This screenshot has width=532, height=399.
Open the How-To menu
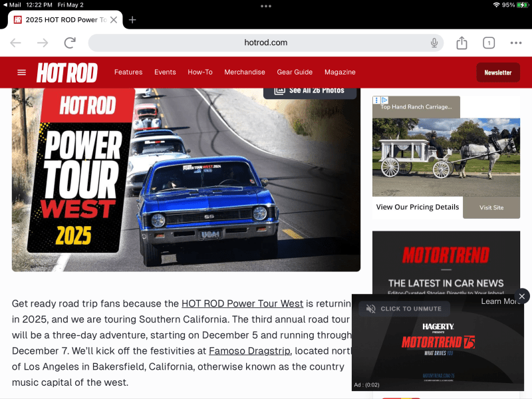pyautogui.click(x=200, y=72)
